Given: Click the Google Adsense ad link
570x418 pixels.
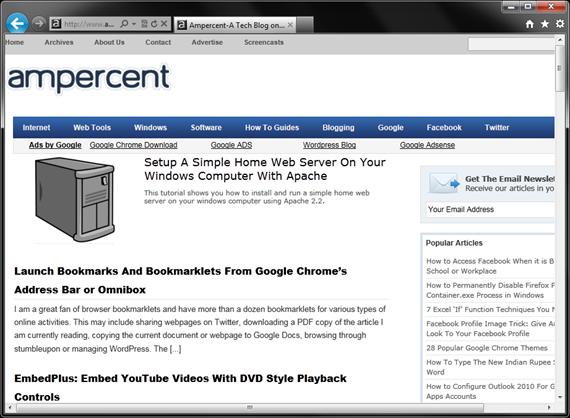Looking at the screenshot, I should click(x=428, y=145).
